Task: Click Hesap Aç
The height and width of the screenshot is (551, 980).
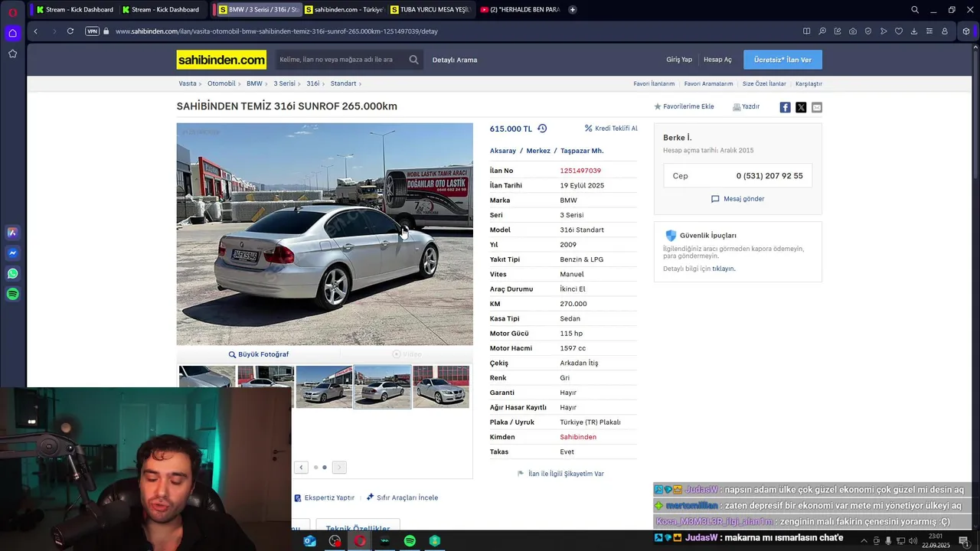Action: click(717, 60)
